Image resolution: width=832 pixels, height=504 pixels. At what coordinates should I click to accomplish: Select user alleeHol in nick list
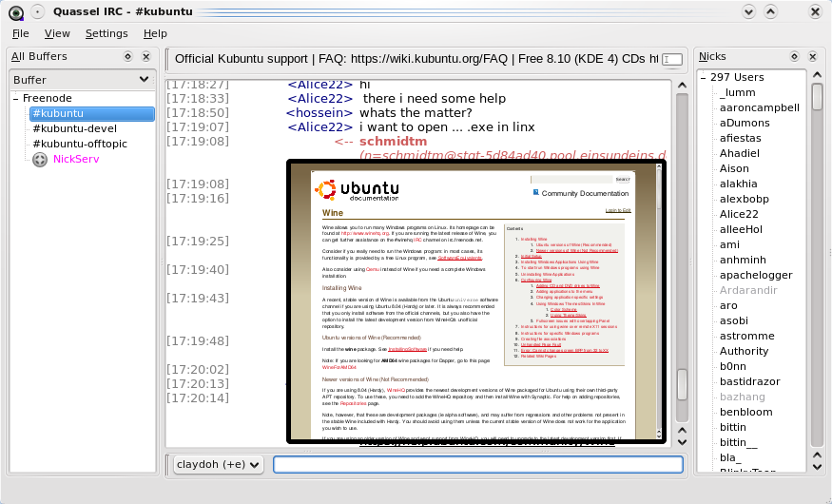(x=741, y=230)
